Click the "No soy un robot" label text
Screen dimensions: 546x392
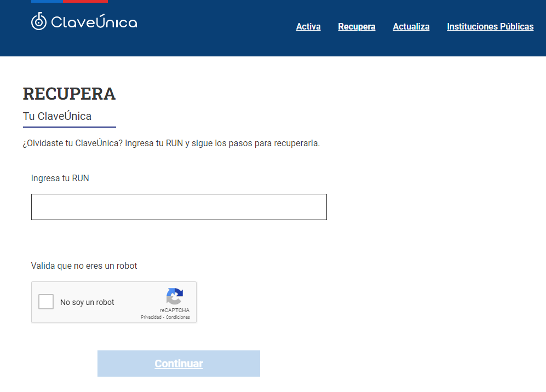pos(87,302)
